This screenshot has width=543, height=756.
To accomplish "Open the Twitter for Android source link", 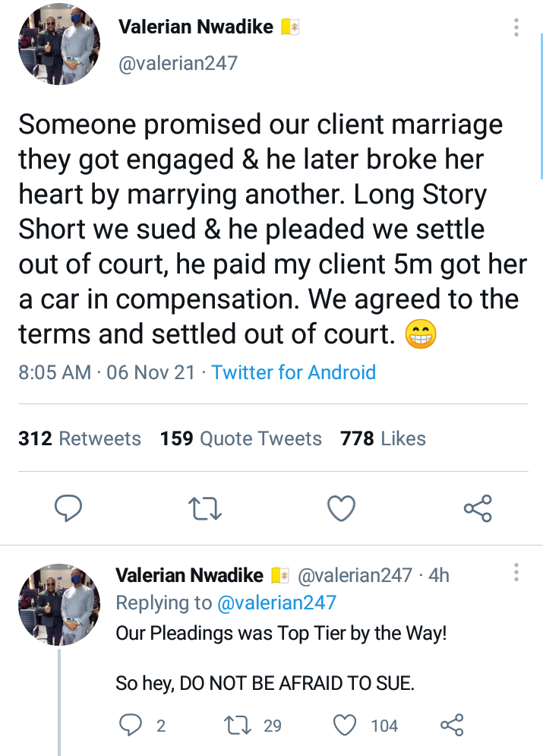I will [294, 372].
